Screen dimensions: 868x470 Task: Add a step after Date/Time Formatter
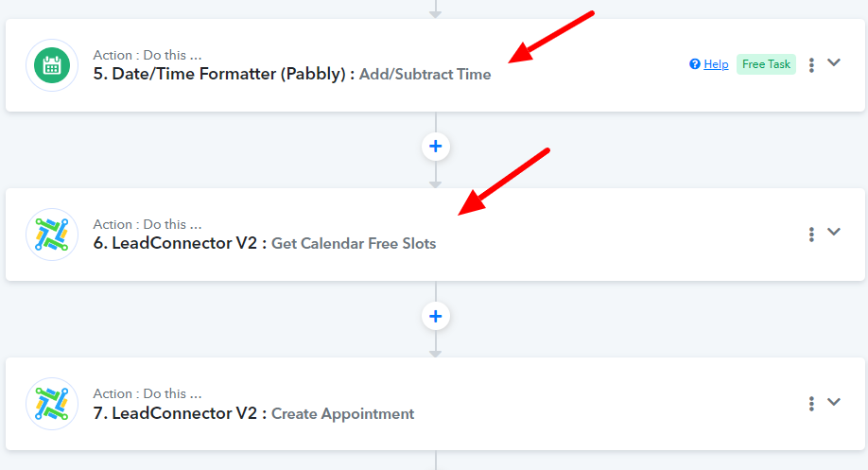tap(436, 147)
